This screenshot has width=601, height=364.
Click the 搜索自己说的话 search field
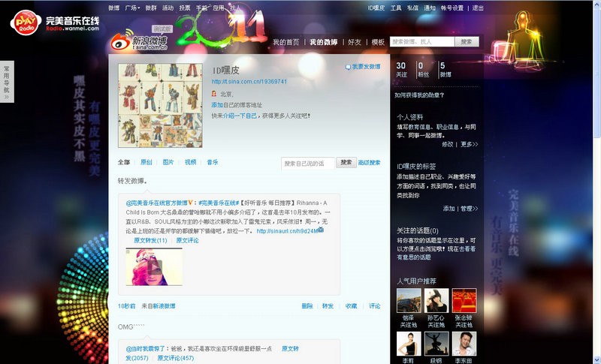tap(308, 163)
